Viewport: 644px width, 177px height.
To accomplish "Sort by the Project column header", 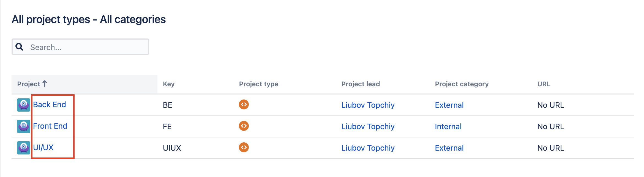I will (x=29, y=84).
